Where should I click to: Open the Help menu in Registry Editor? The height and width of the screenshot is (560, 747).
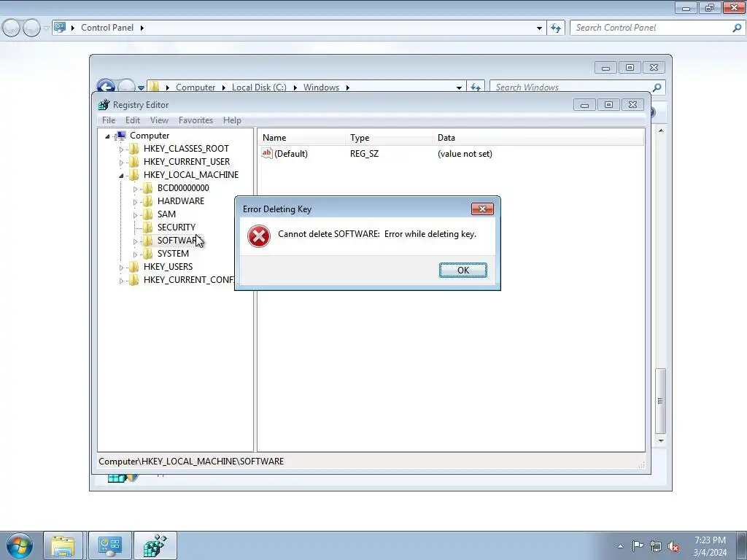pos(232,120)
